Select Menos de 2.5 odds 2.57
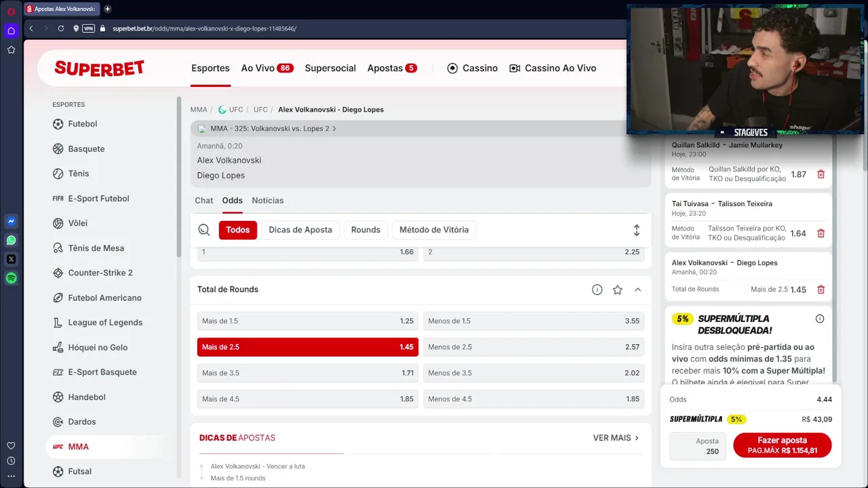The image size is (868, 488). click(x=534, y=347)
